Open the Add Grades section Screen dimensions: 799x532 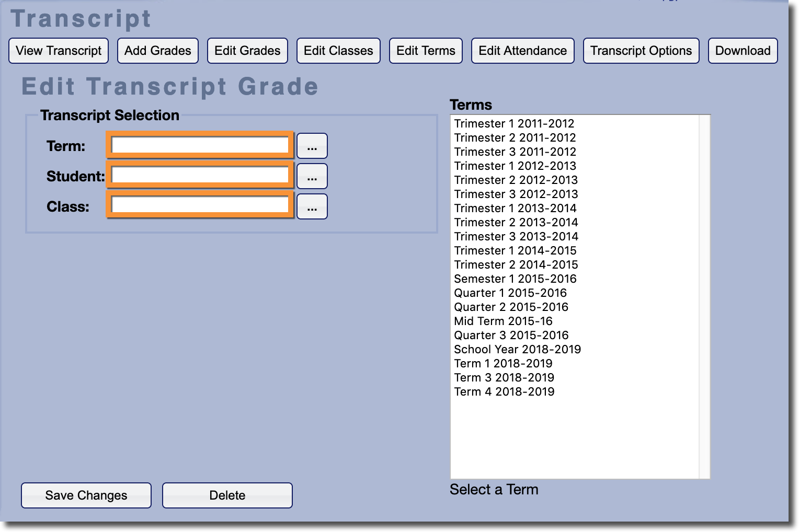coord(157,51)
